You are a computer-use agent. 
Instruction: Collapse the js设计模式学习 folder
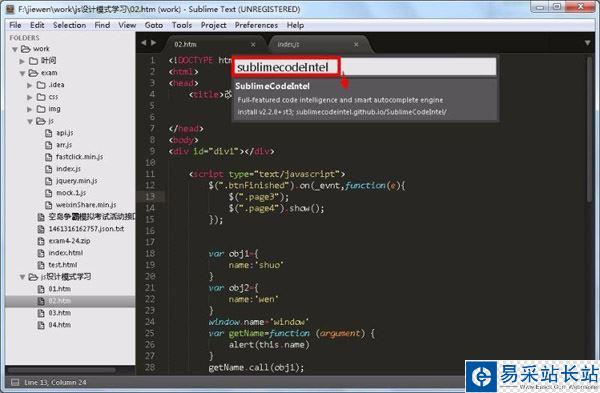(22, 277)
